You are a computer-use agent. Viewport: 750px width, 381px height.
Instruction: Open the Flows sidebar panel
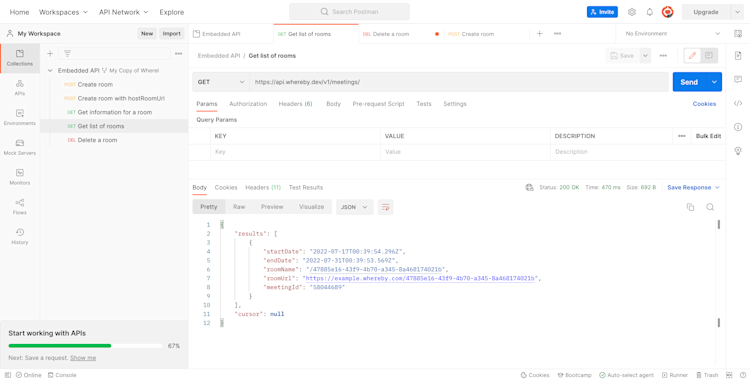point(20,207)
